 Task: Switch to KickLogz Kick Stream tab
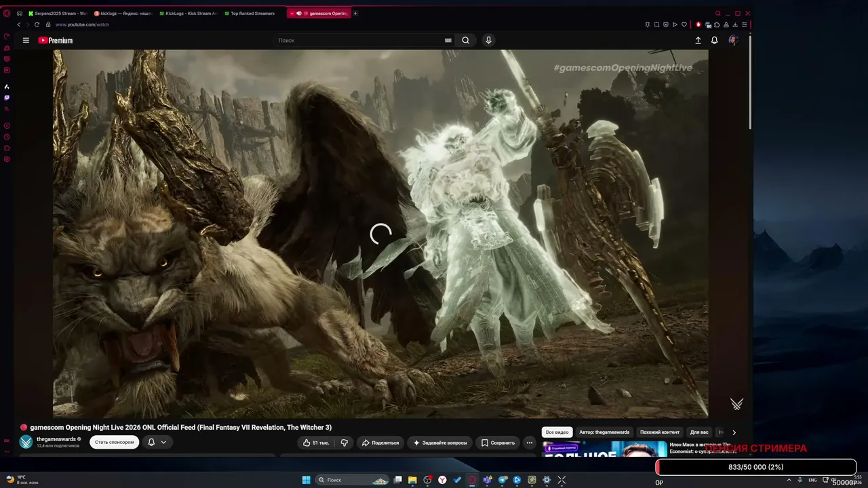(x=188, y=14)
